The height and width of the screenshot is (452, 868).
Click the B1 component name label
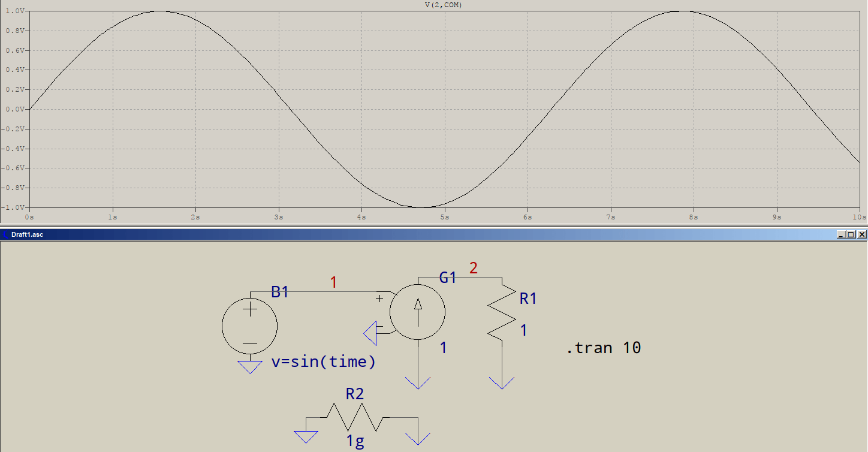[280, 292]
